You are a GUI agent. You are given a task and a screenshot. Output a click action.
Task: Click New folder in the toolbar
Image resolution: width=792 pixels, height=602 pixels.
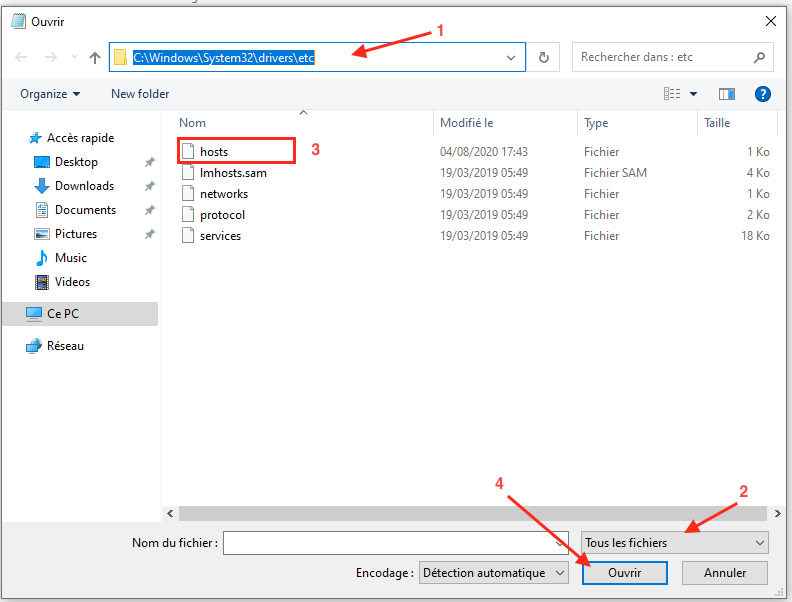tap(140, 94)
